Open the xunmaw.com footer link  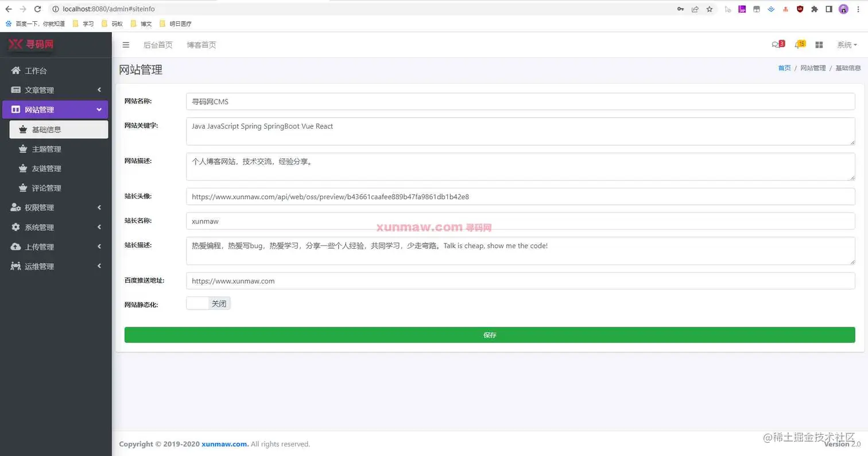225,444
